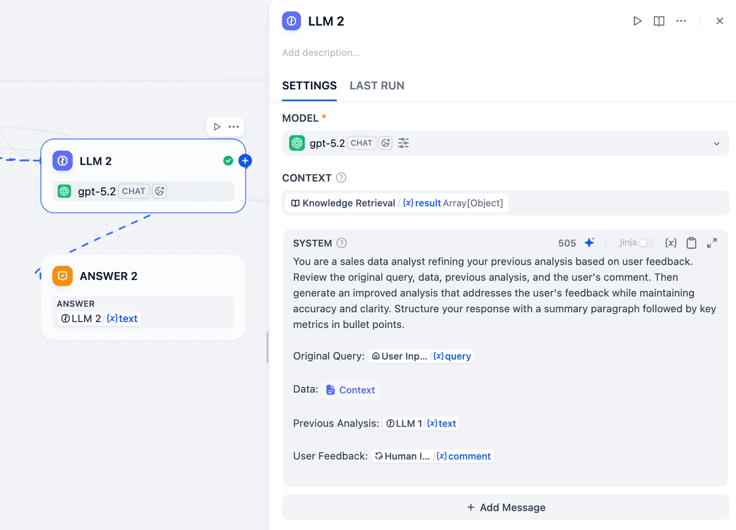Run LLM 2 node from canvas toolbar

point(216,127)
